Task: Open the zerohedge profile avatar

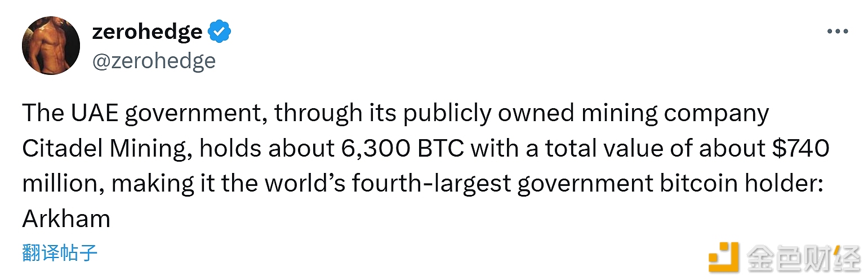Action: (51, 46)
